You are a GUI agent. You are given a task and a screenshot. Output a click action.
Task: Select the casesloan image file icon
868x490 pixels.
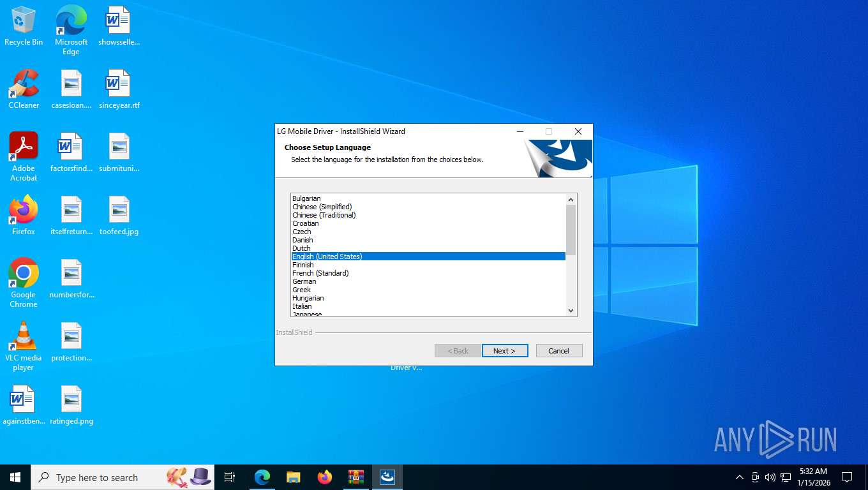pos(71,89)
